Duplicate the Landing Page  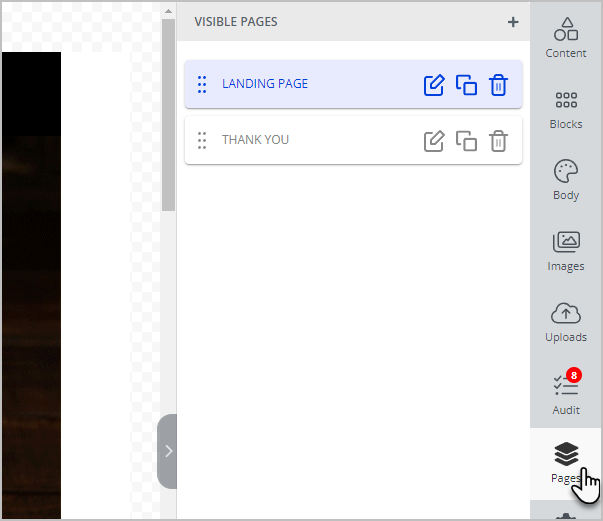click(x=466, y=85)
